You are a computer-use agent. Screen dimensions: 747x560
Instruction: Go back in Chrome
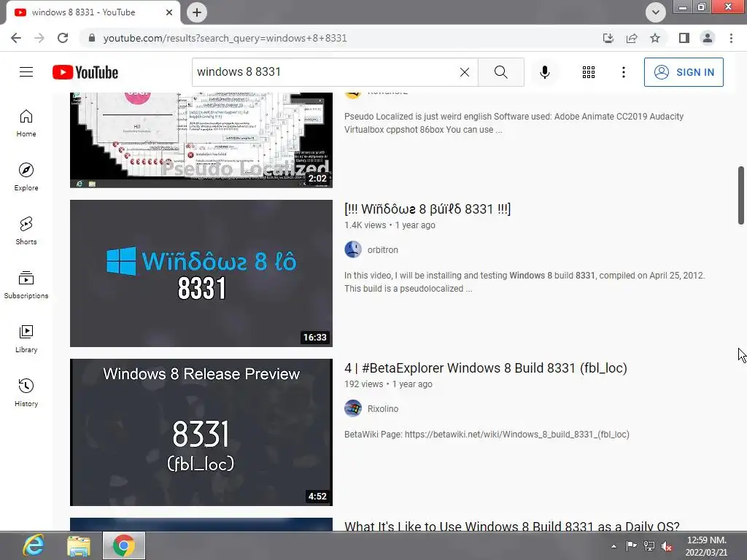click(16, 38)
